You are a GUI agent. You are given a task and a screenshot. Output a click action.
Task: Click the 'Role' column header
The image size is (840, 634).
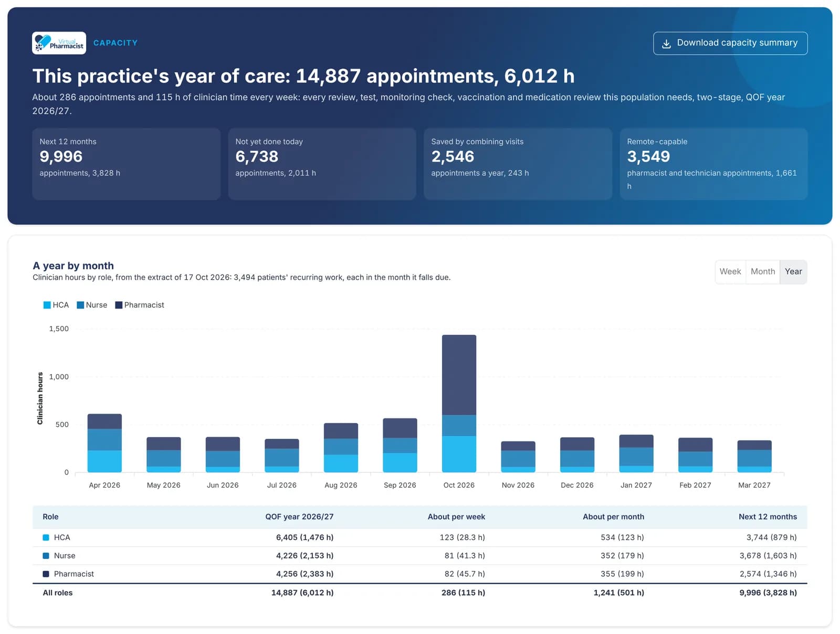coord(50,516)
